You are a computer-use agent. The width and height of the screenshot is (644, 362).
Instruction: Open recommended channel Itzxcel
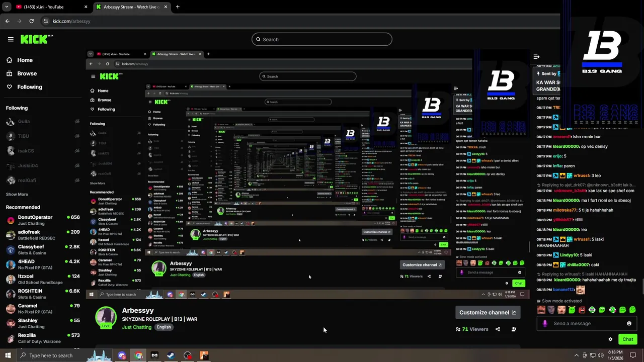click(43, 279)
